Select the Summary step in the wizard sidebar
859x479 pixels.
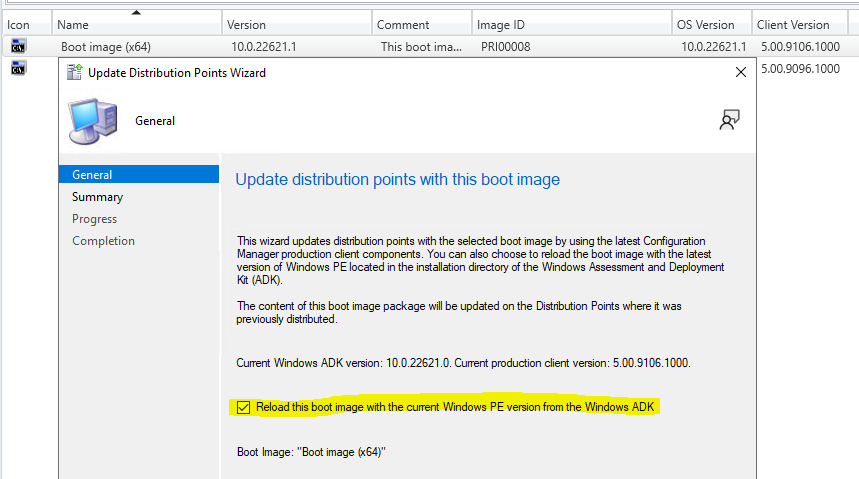(98, 197)
